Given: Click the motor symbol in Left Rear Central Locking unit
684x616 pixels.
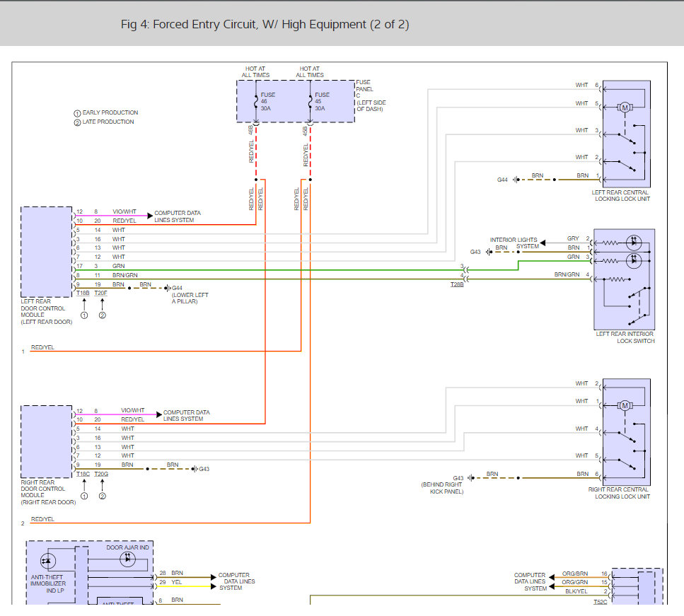Looking at the screenshot, I should (x=625, y=107).
